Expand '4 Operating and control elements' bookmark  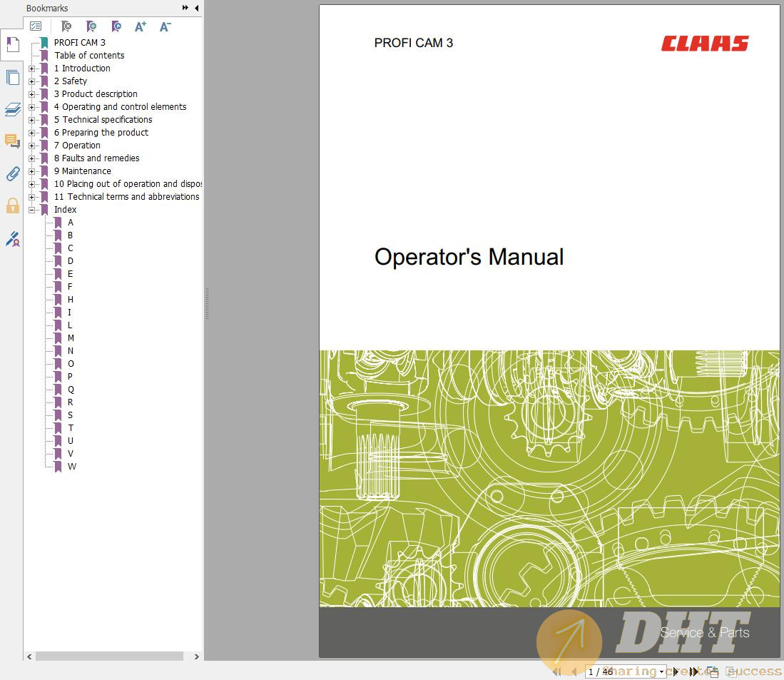point(31,107)
